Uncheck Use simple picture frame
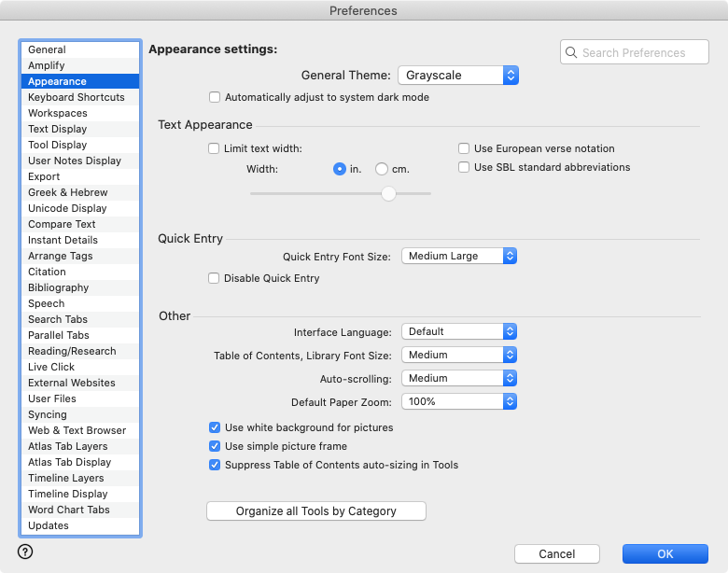728x573 pixels. pos(215,446)
